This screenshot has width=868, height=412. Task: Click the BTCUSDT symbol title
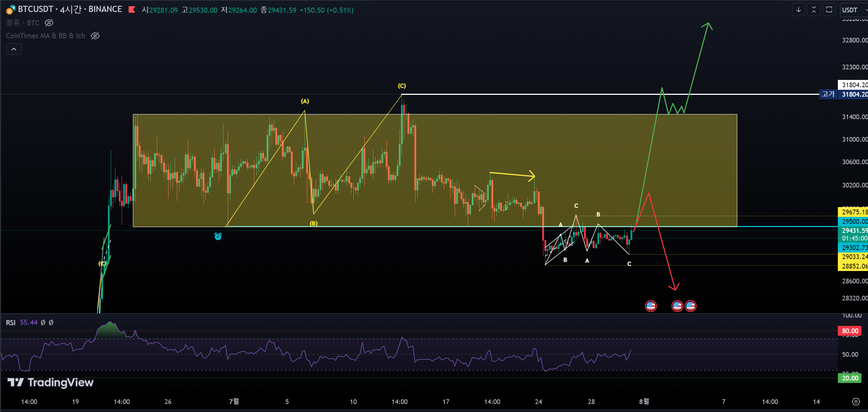tap(36, 9)
